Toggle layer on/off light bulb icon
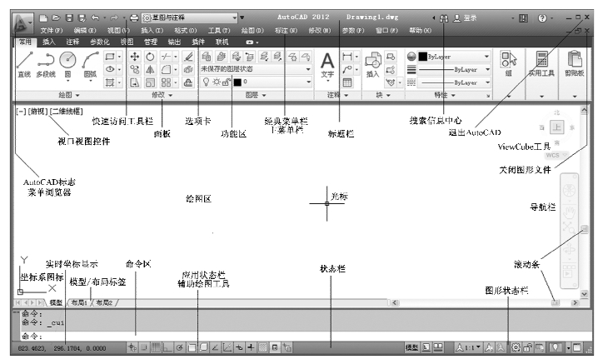Viewport: 603px width, 364px height. (x=206, y=82)
